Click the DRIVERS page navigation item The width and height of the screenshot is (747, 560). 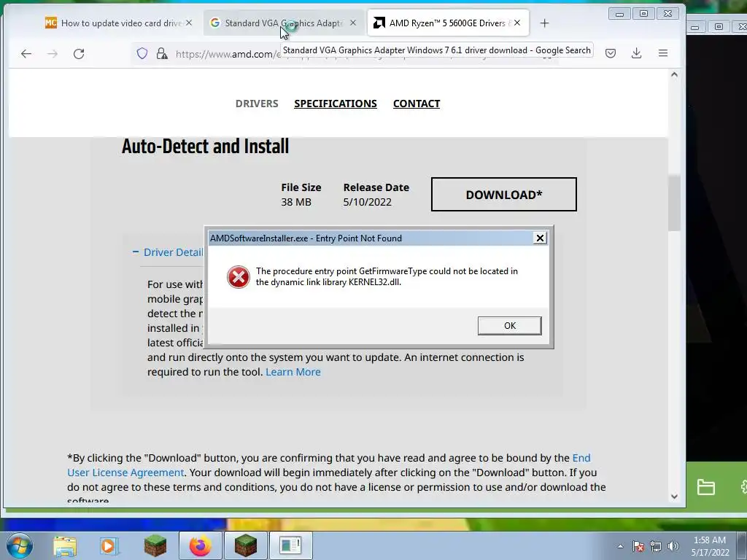point(257,104)
